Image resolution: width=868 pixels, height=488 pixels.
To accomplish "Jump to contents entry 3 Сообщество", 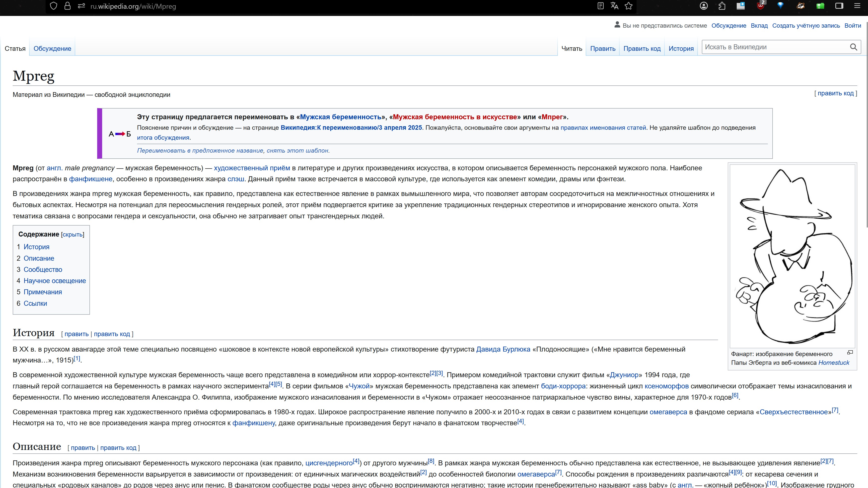I will click(43, 269).
